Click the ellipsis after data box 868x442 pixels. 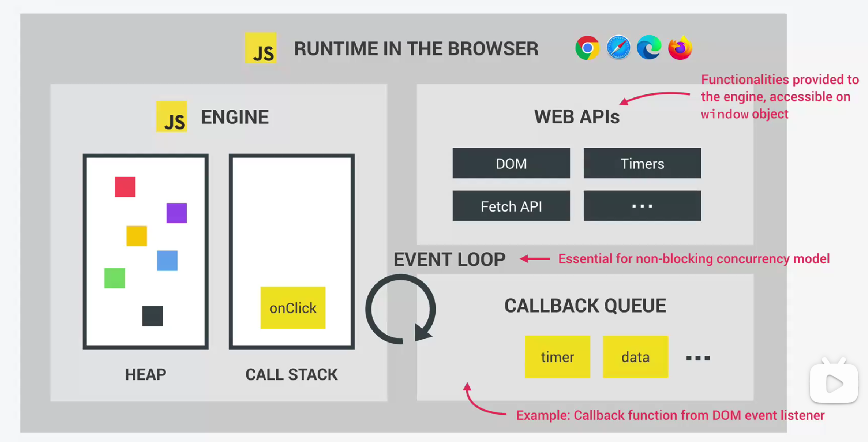(x=698, y=358)
